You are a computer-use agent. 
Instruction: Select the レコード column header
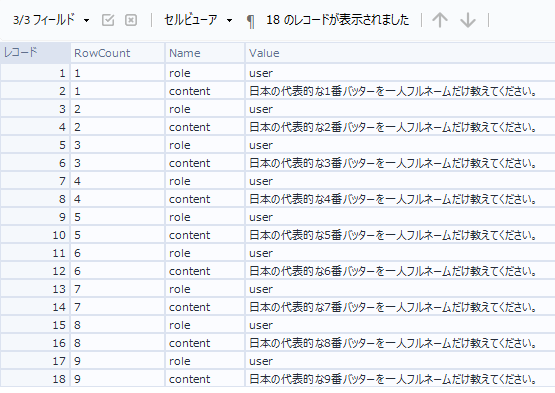(35, 53)
